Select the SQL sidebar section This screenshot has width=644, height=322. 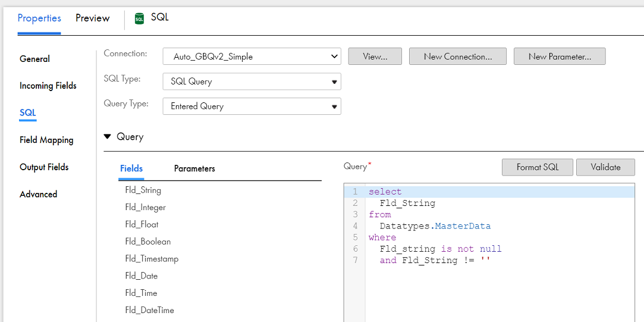pos(27,112)
